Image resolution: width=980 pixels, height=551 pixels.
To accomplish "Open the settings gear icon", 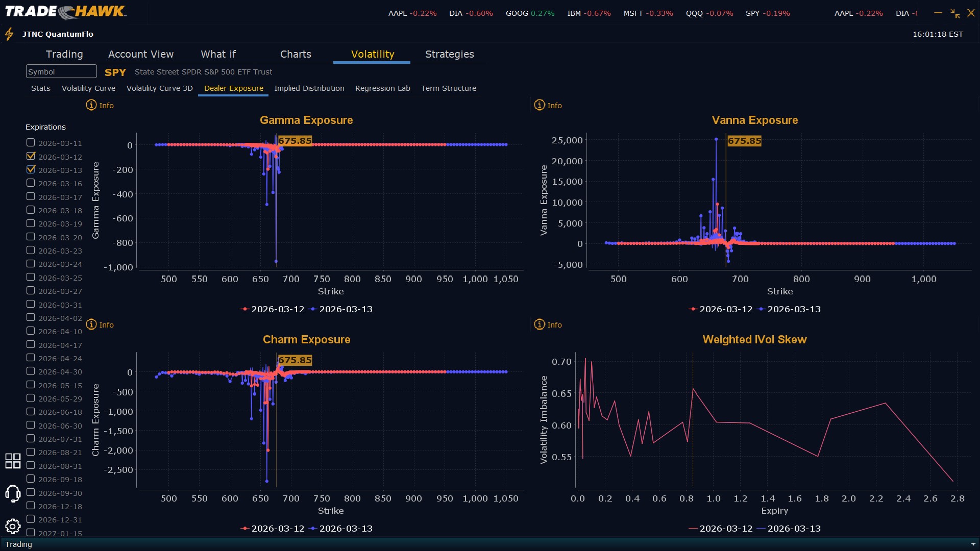I will [13, 526].
